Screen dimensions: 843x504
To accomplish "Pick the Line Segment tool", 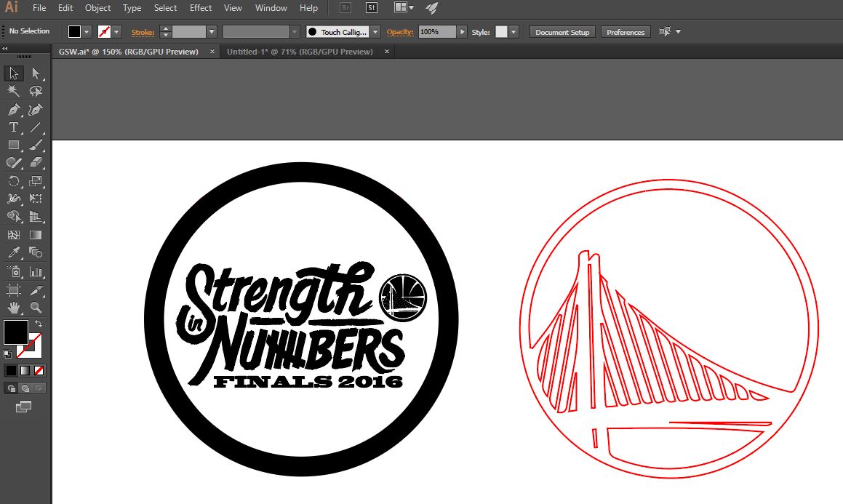I will tap(36, 127).
